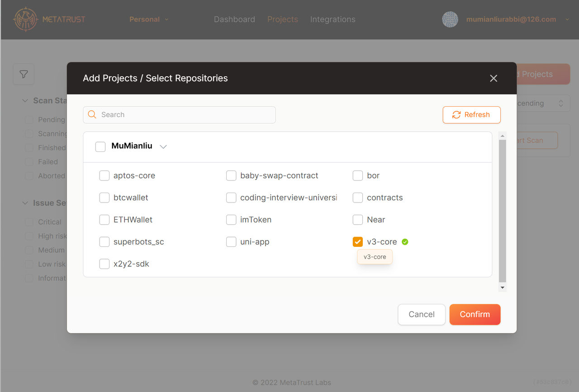Uncheck the v3-core repository checkbox
The width and height of the screenshot is (579, 392).
coord(358,242)
